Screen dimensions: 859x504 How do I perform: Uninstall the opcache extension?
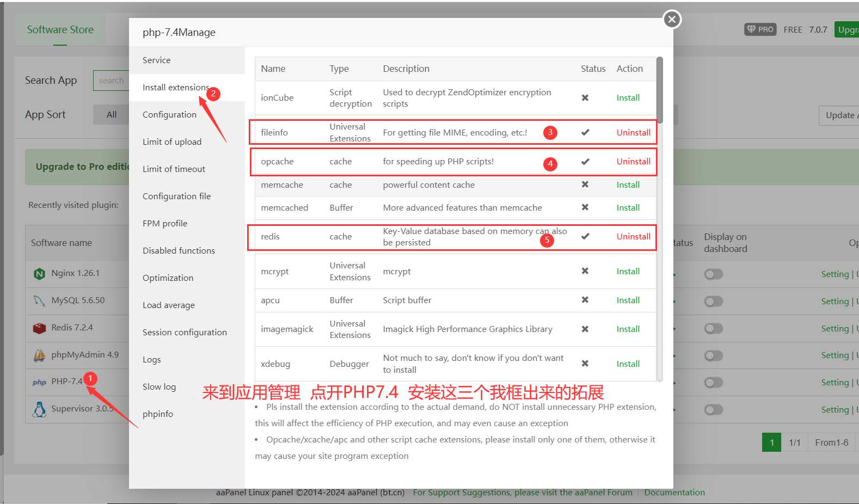click(633, 162)
